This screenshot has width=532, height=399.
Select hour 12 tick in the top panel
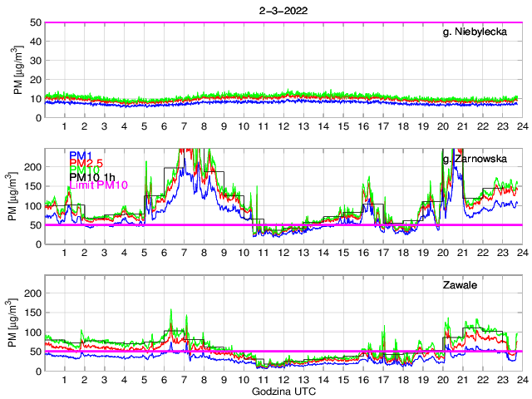283,126
